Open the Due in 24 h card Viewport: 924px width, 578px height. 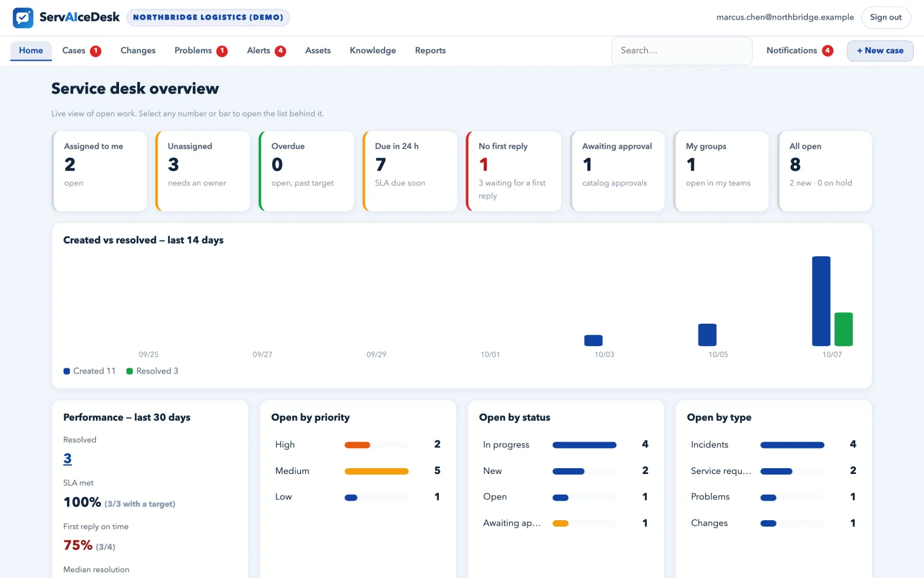[x=410, y=171]
